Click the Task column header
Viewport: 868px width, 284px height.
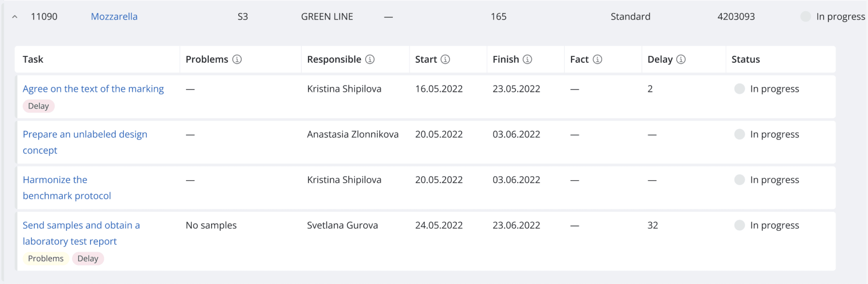[33, 59]
